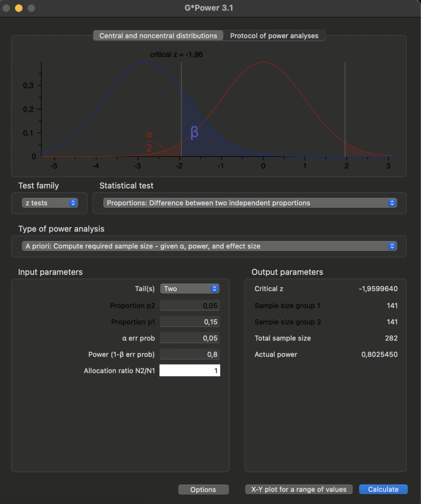This screenshot has width=421, height=504.
Task: Click the yellow minimize window button
Action: (x=19, y=8)
